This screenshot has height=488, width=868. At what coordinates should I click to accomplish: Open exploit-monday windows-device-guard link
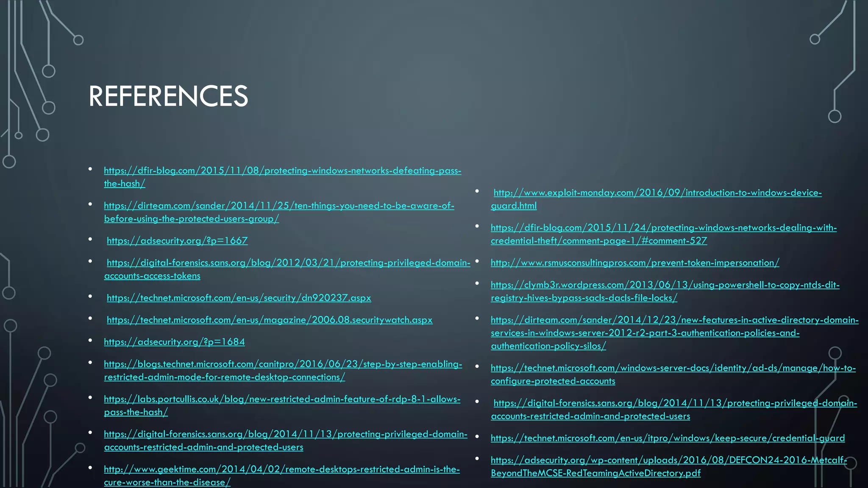(656, 199)
